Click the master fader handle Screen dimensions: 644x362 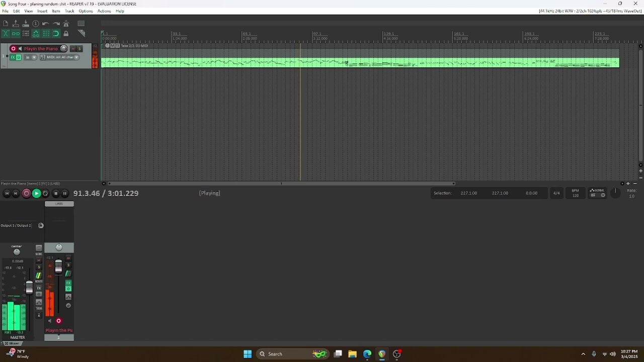pos(29,287)
